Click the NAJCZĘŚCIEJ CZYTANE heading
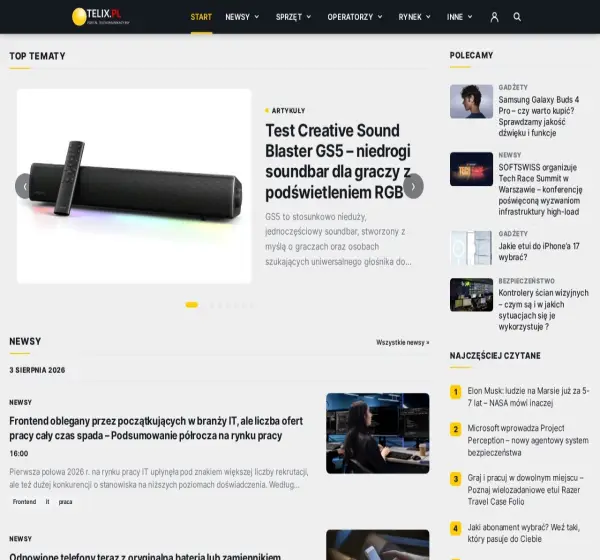Viewport: 600px width, 560px height. [x=495, y=356]
